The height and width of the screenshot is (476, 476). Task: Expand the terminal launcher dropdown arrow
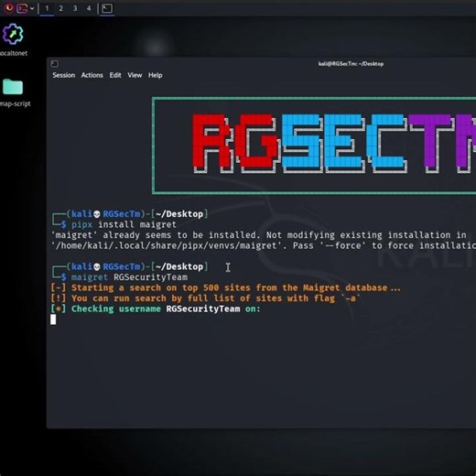32,8
